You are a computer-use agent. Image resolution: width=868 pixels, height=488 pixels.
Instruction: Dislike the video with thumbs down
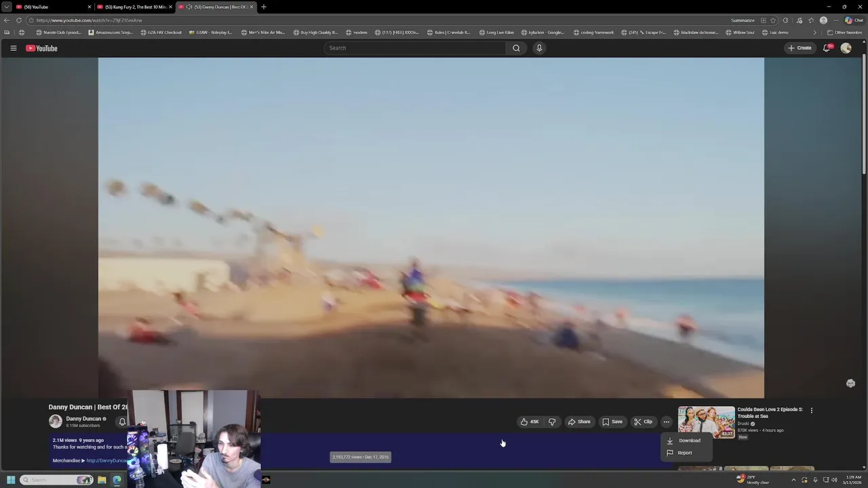coord(552,422)
